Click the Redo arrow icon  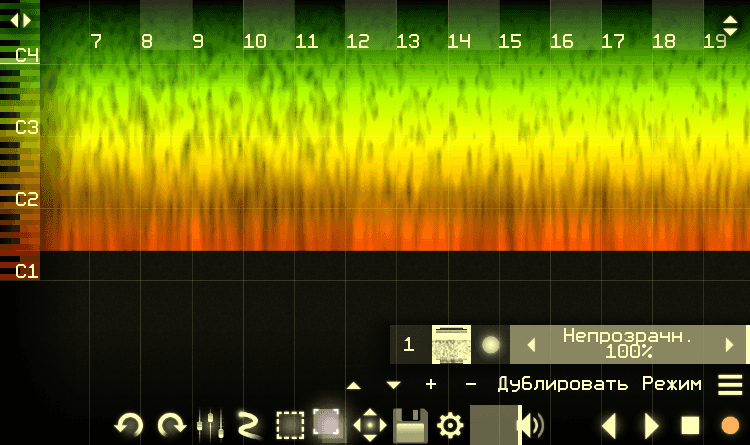[172, 425]
